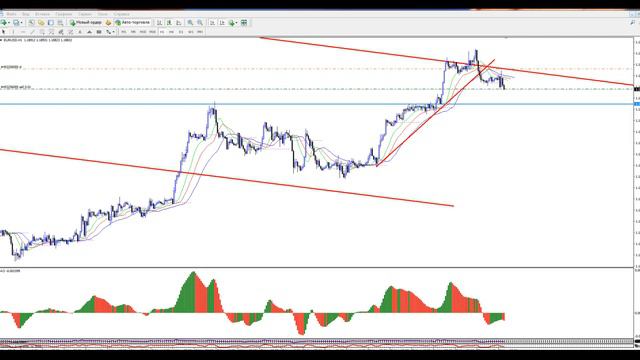Screen dimensions: 640x360
Task: Open the Справка menu
Action: [121, 14]
